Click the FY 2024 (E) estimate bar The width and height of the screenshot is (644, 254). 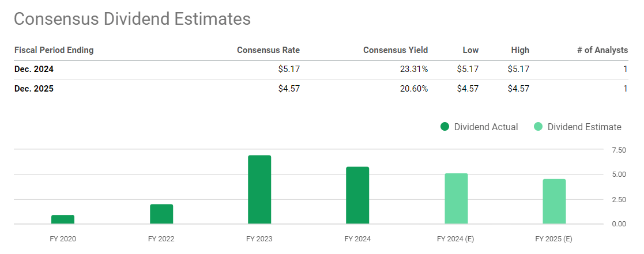(x=456, y=199)
